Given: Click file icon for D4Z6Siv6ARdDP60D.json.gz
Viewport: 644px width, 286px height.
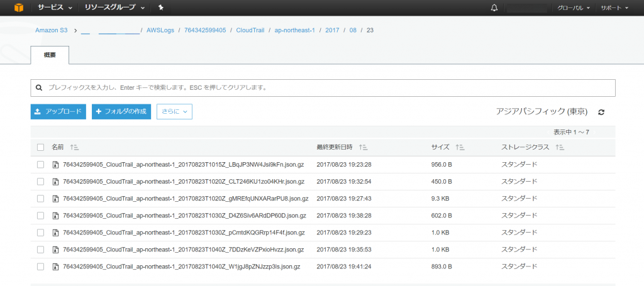Looking at the screenshot, I should coord(55,216).
